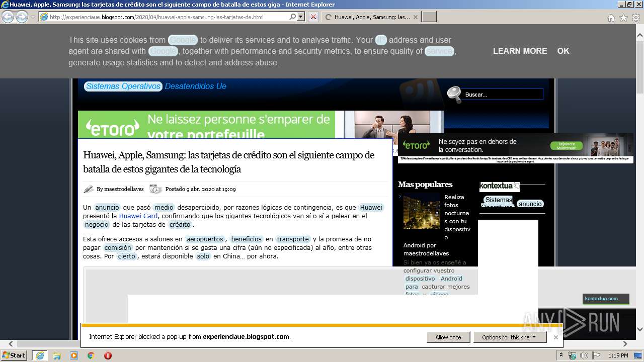
Task: Click the vertical scrollbar down arrow
Action: point(640,329)
